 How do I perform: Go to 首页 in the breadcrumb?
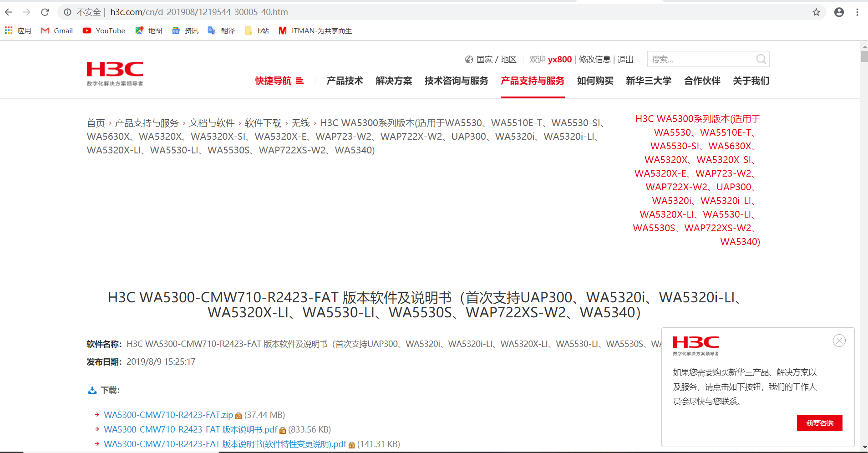click(96, 123)
